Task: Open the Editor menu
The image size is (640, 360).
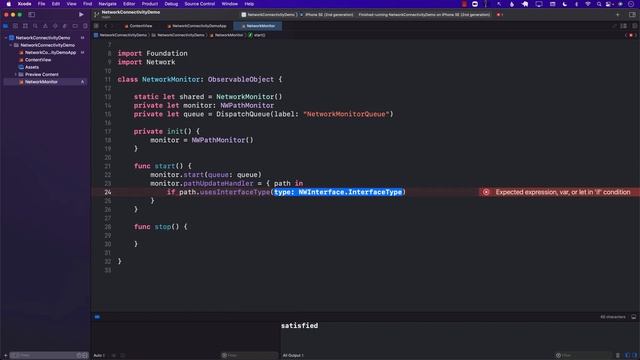Action: click(x=129, y=4)
